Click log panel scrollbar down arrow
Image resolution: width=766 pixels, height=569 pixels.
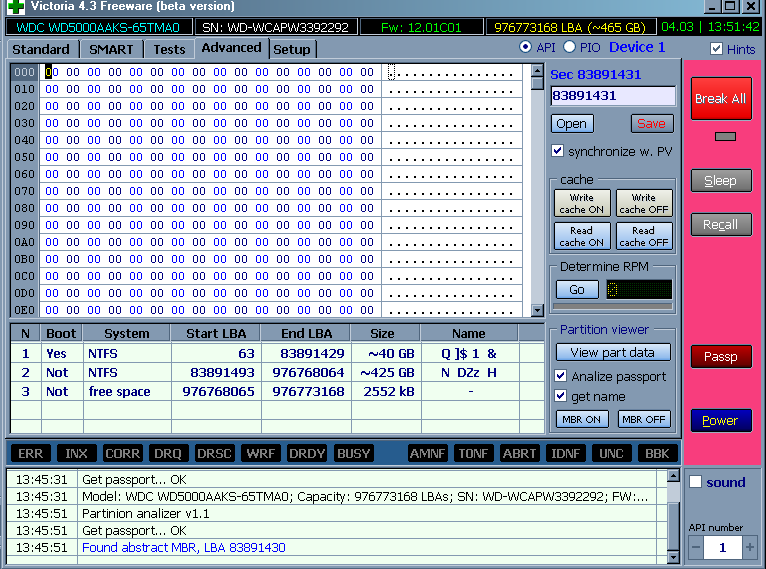coord(673,557)
